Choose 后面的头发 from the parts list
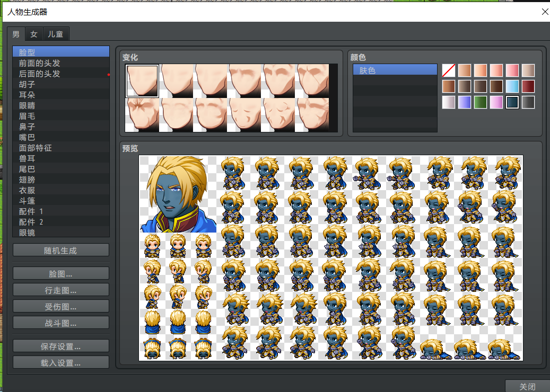Screen dimensions: 550x392 61,74
